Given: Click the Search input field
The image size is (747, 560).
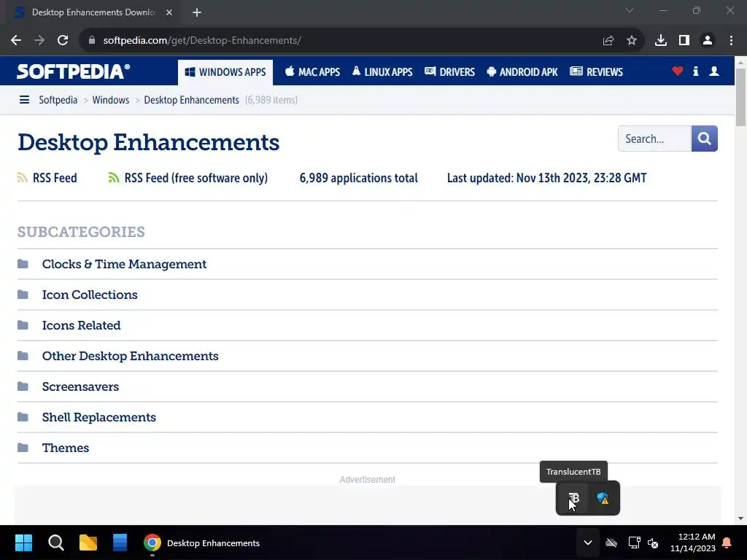Looking at the screenshot, I should click(x=654, y=139).
